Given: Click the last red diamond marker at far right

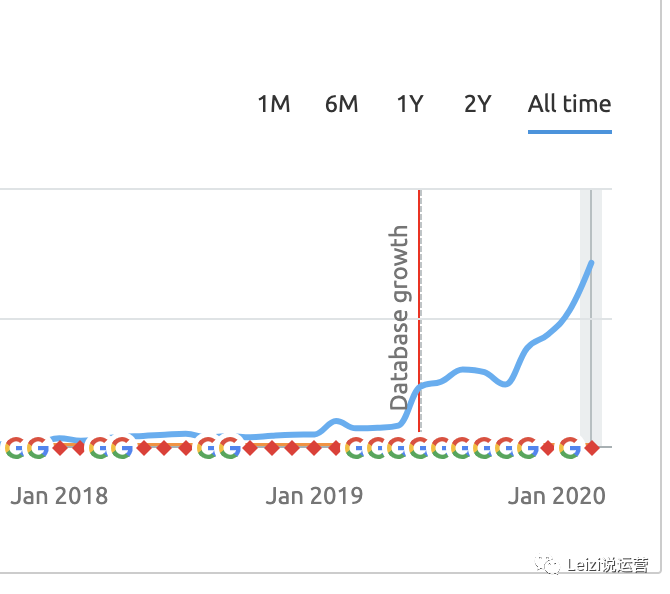Looking at the screenshot, I should (591, 447).
